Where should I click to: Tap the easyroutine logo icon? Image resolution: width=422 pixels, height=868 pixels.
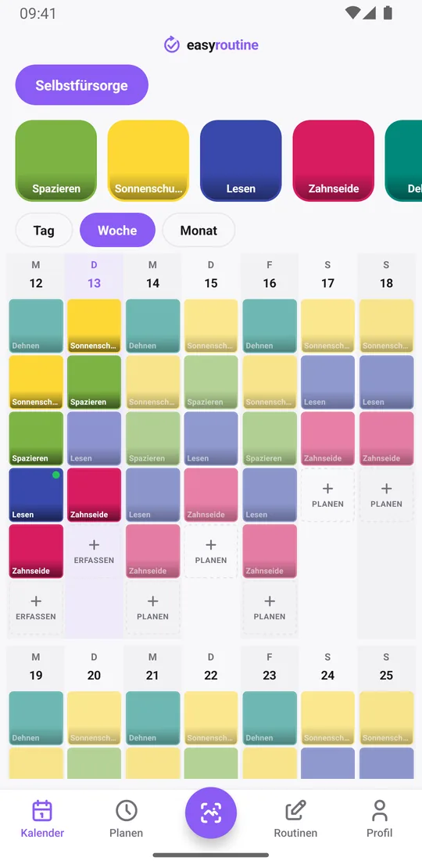click(172, 45)
